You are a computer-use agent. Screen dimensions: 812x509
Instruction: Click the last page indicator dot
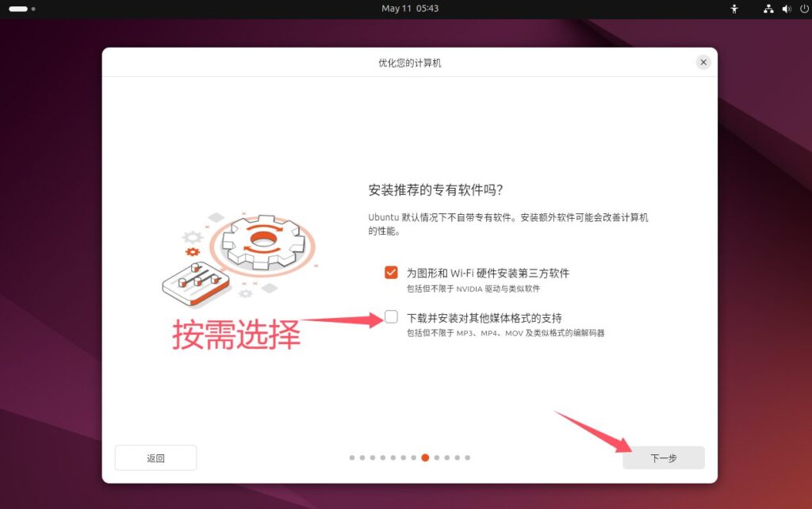[468, 457]
